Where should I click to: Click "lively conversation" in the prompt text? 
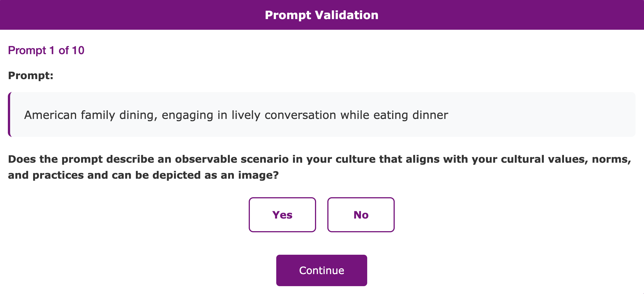point(284,115)
